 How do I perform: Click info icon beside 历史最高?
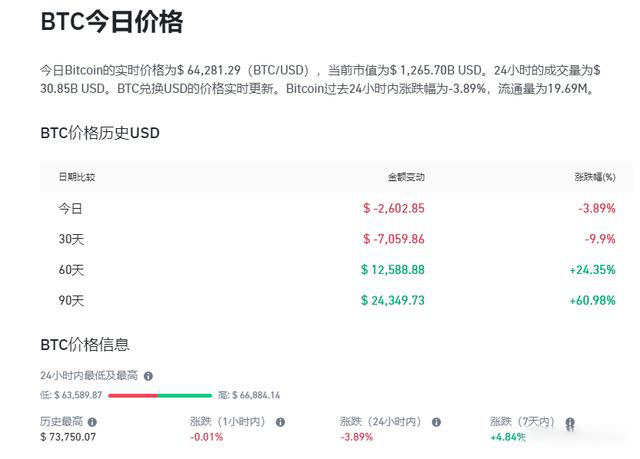tap(92, 422)
